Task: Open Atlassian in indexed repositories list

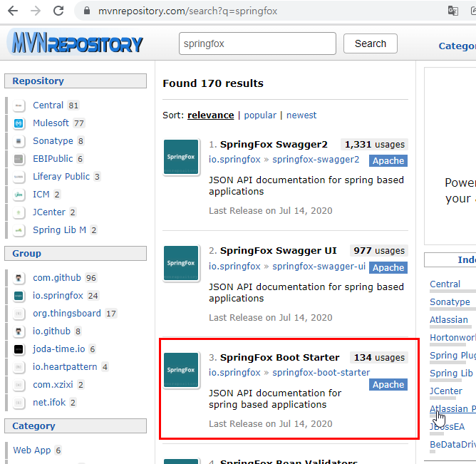Action: tap(449, 320)
